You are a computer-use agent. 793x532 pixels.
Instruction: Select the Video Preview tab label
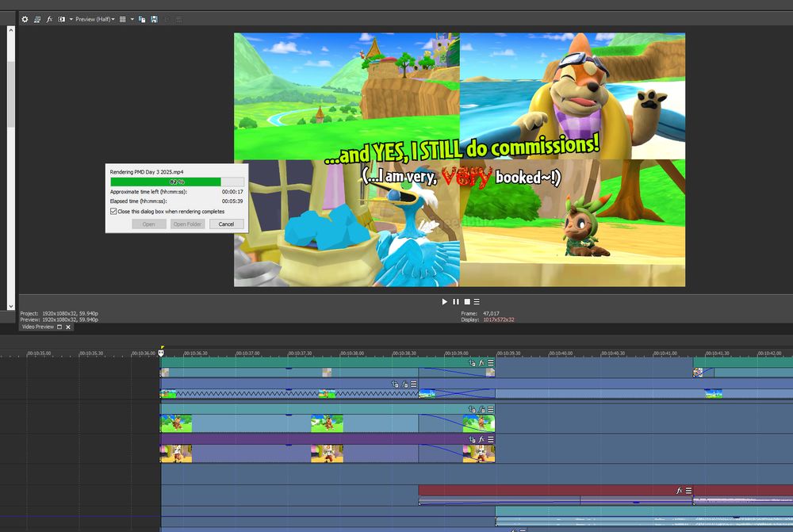click(38, 327)
